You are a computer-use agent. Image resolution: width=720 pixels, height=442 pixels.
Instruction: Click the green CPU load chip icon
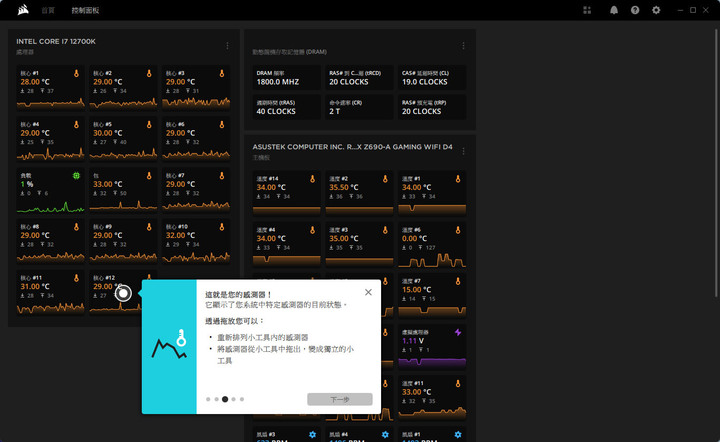[76, 176]
